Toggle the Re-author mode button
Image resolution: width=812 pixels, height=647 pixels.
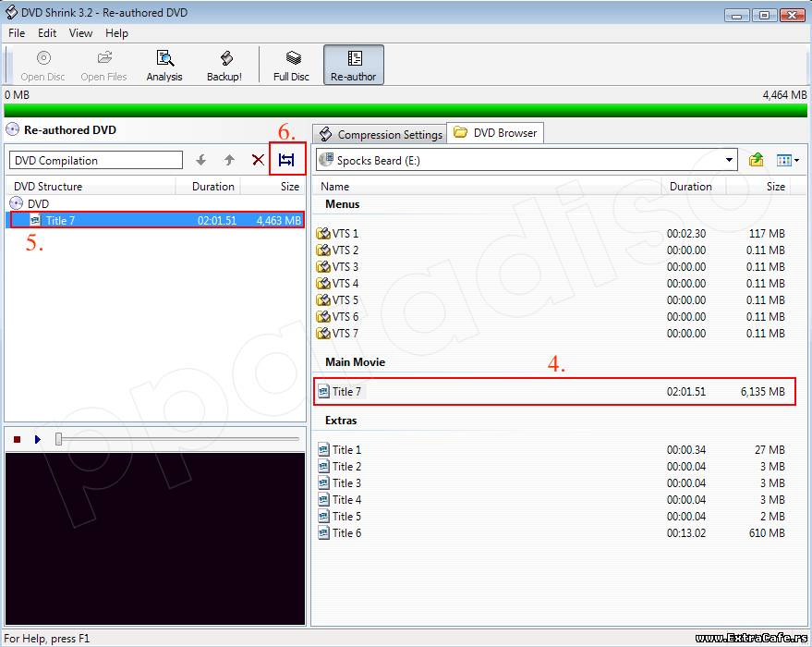coord(354,65)
